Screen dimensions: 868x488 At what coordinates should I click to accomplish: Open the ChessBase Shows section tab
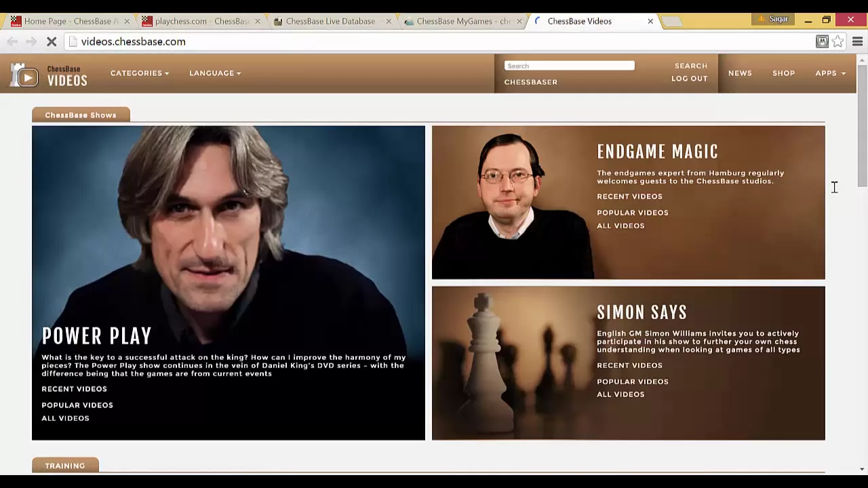pyautogui.click(x=81, y=115)
